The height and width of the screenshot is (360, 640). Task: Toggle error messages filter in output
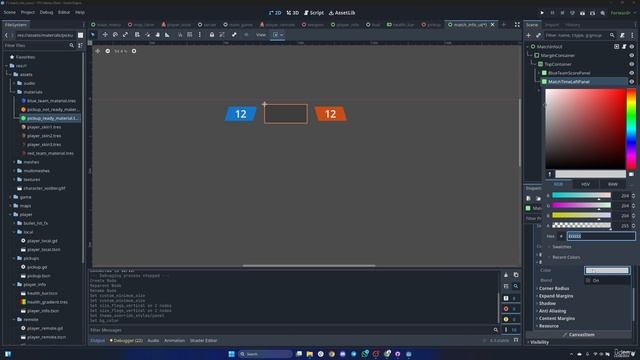[x=510, y=309]
